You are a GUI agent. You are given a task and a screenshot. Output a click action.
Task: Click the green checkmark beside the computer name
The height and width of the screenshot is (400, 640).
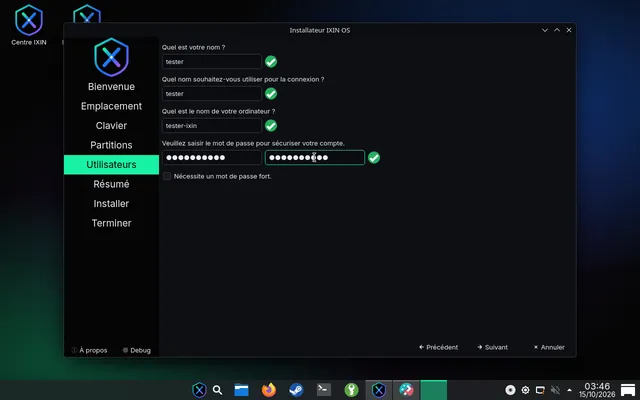pos(271,126)
